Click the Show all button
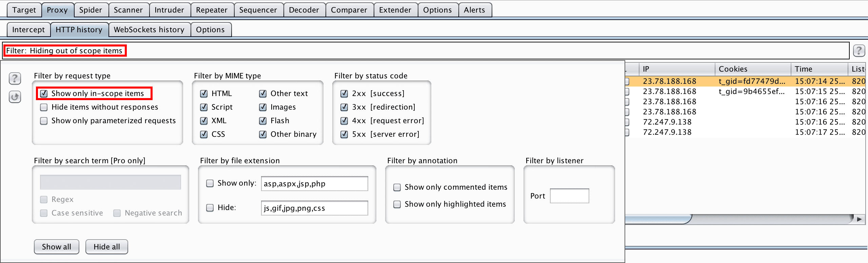This screenshot has height=263, width=868. (57, 247)
